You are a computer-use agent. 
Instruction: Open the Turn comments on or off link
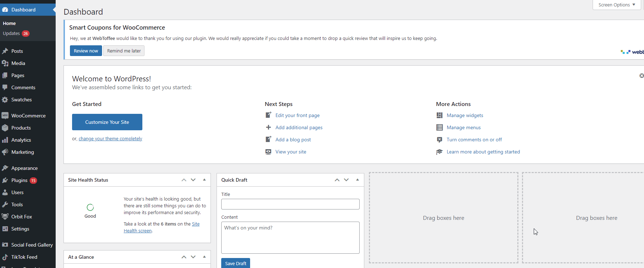click(x=474, y=140)
